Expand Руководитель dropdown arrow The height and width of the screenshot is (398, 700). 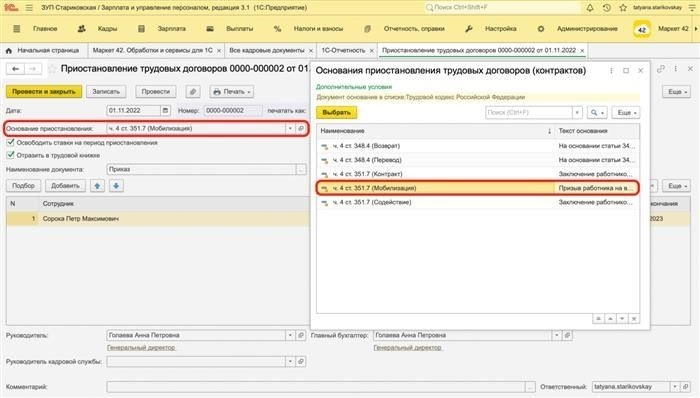[290, 335]
